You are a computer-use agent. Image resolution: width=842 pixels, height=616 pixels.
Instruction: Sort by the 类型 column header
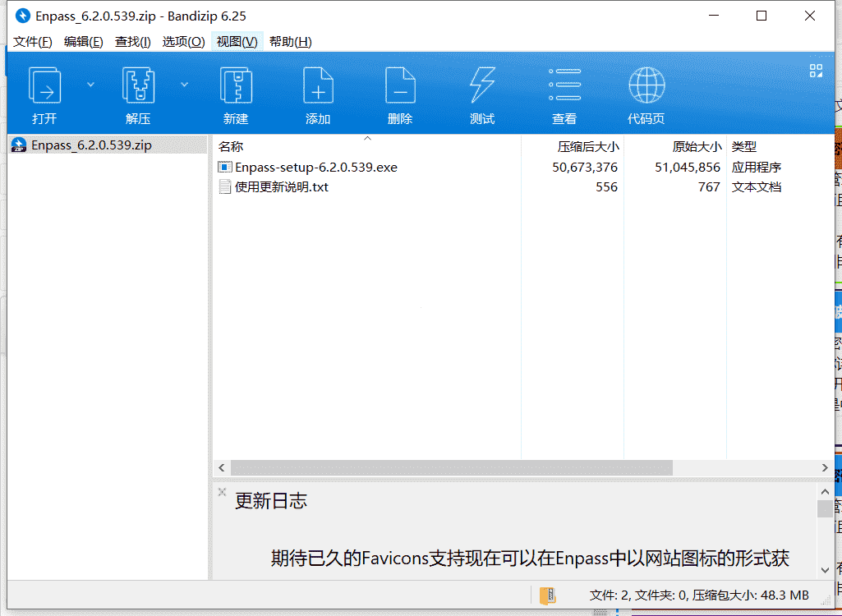pos(780,147)
